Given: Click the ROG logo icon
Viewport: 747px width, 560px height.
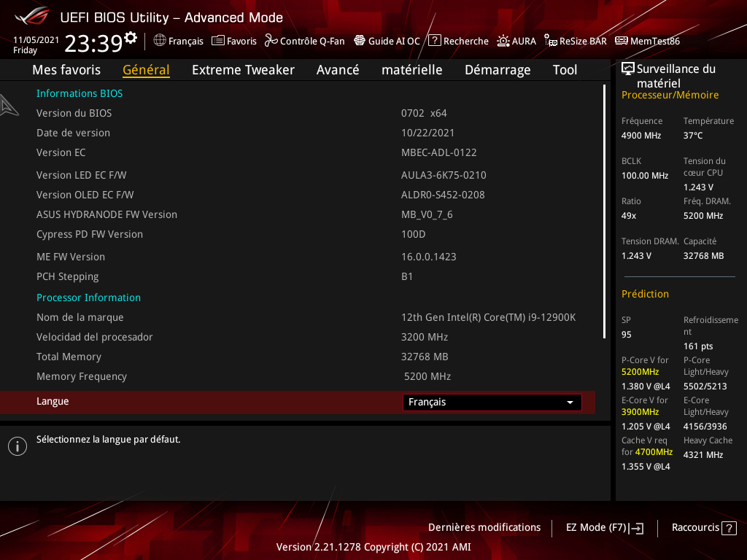Looking at the screenshot, I should tap(32, 17).
